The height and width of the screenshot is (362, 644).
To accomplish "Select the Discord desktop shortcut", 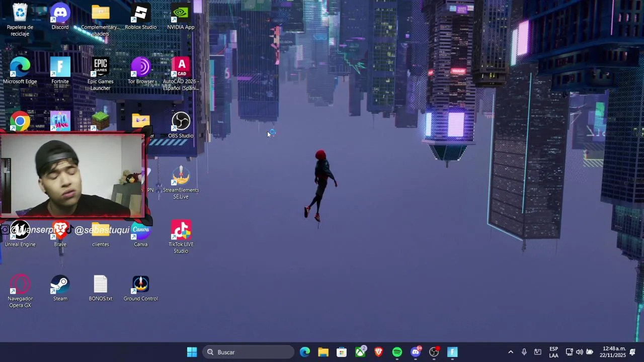I will tap(60, 16).
